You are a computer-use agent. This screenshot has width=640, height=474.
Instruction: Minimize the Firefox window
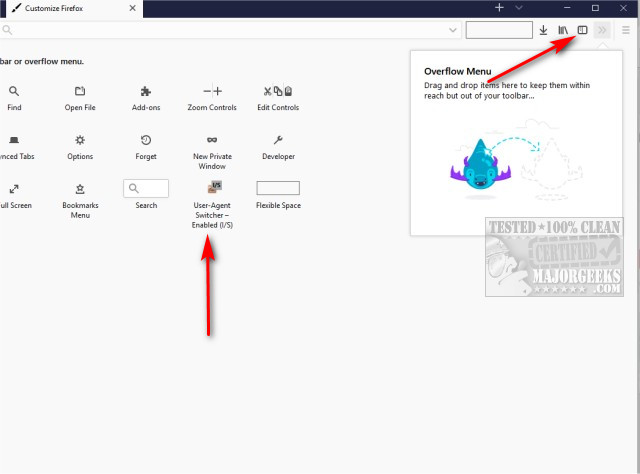567,8
